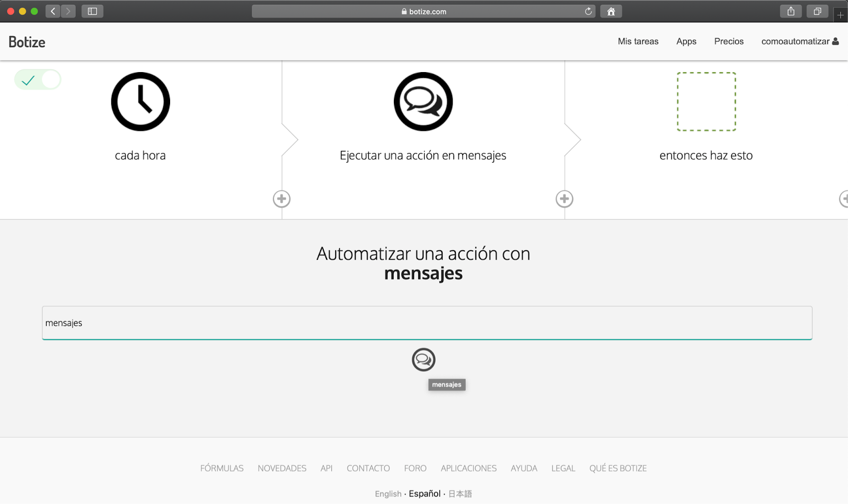Image resolution: width=848 pixels, height=504 pixels.
Task: Add a step after the mensajes action with plus
Action: pos(564,199)
